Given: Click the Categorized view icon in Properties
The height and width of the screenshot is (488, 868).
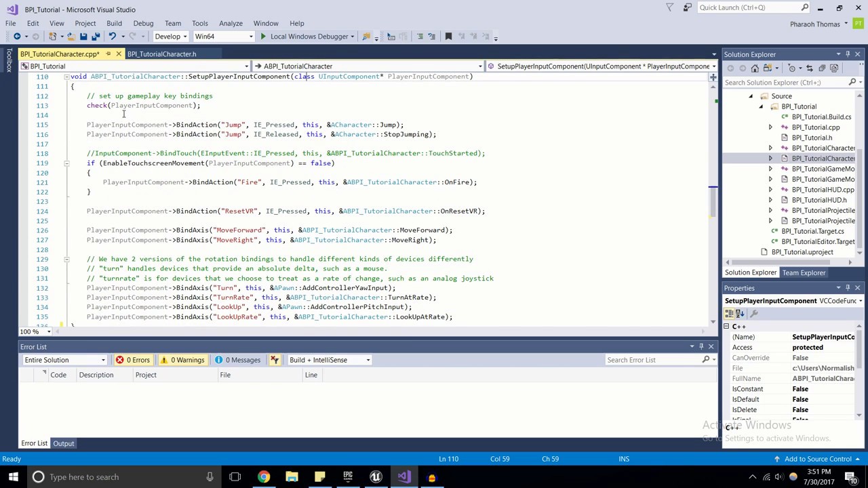Looking at the screenshot, I should (x=730, y=314).
